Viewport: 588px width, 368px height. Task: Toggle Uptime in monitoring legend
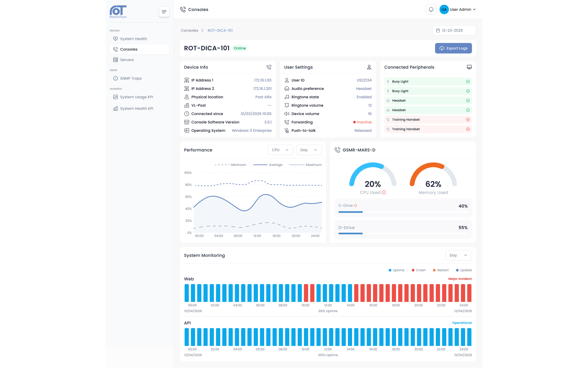[x=396, y=270]
